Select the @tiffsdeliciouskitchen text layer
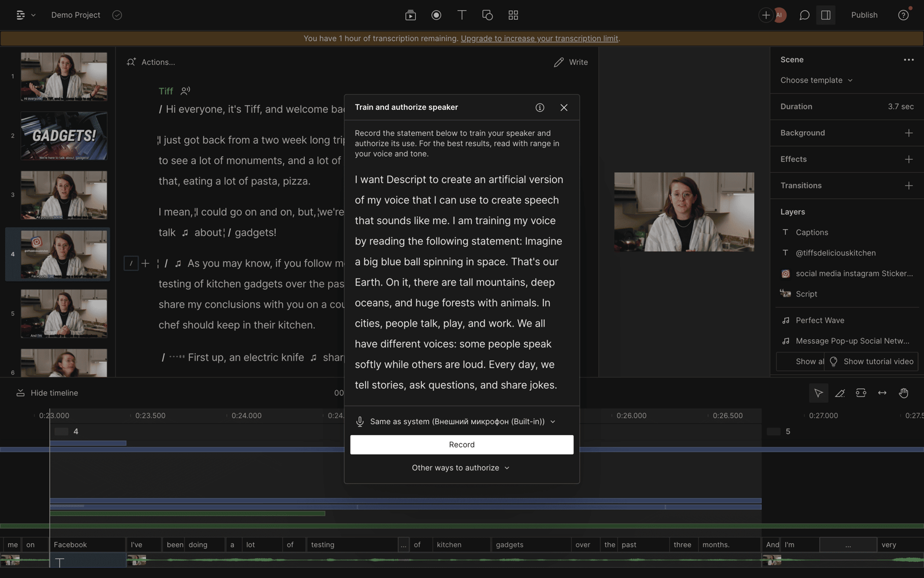Viewport: 924px width, 578px height. (x=836, y=253)
